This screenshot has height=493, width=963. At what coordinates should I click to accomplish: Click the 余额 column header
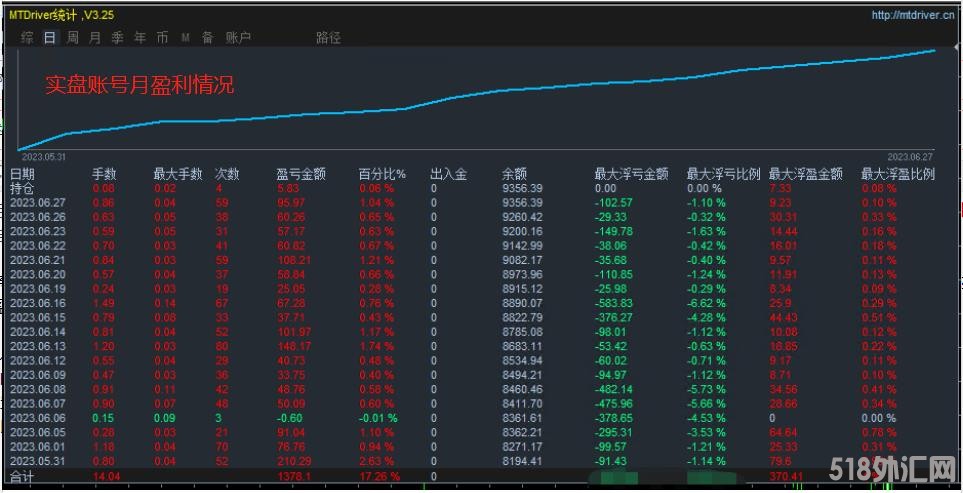[514, 174]
